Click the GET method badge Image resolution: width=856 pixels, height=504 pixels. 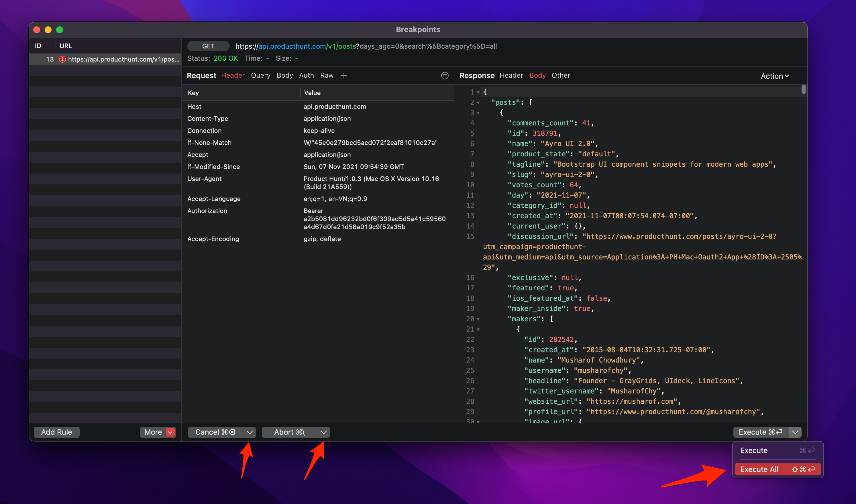(x=208, y=46)
